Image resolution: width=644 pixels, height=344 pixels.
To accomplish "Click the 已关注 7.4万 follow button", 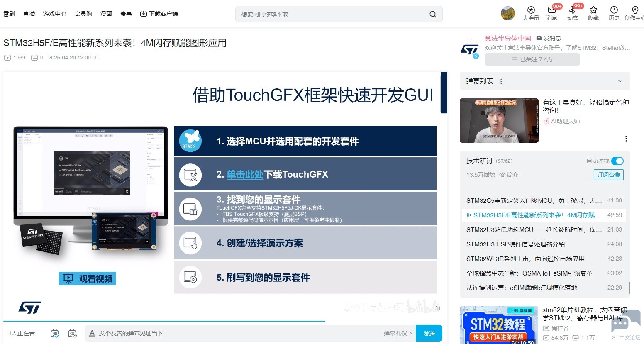I will [532, 59].
